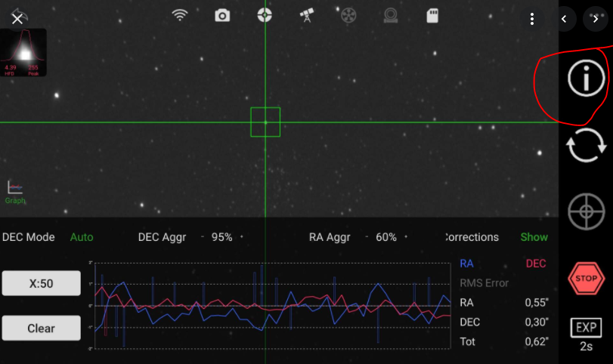Screen dimensions: 613x364
Task: Select the Tot RMS value 0,62"
Action: point(537,341)
